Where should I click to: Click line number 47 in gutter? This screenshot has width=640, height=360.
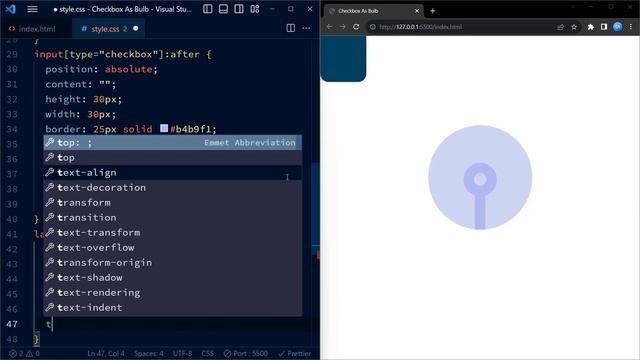click(12, 324)
